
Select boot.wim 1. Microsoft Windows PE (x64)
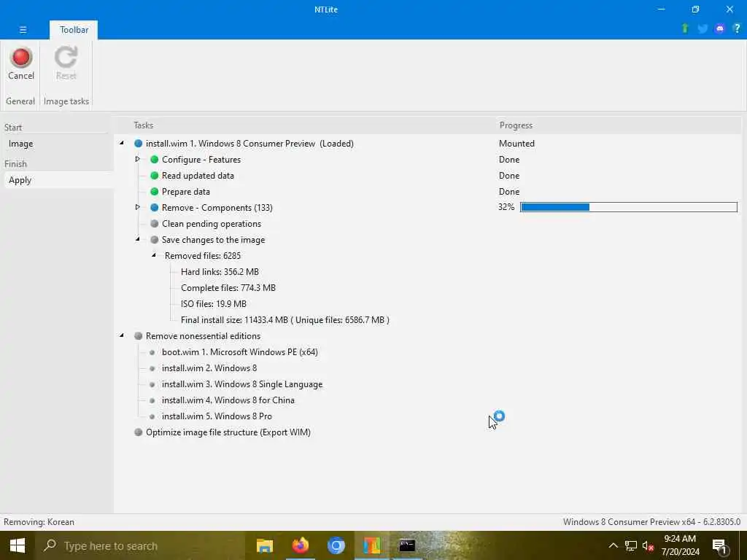(x=239, y=352)
